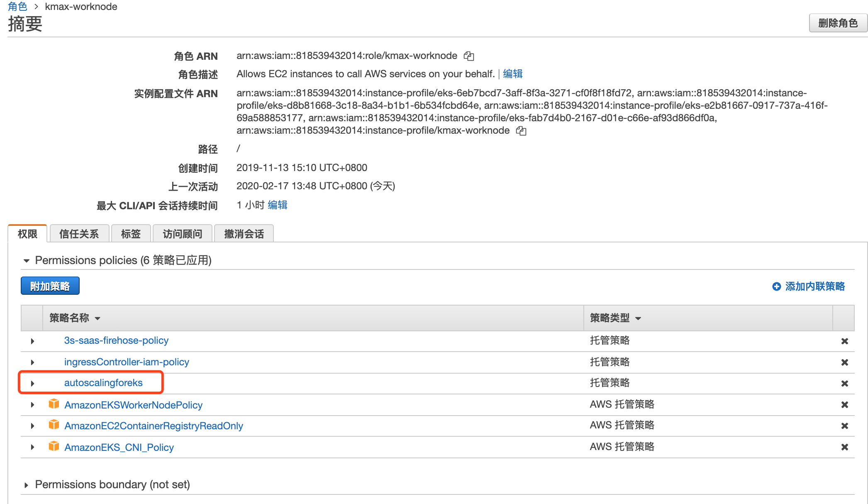This screenshot has width=868, height=504.
Task: Expand the ingressController-iam-policy row
Action: coord(32,362)
